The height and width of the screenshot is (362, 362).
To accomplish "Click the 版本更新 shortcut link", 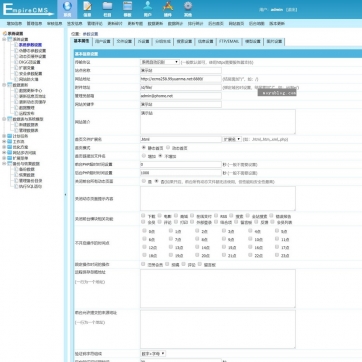I will click(x=277, y=24).
